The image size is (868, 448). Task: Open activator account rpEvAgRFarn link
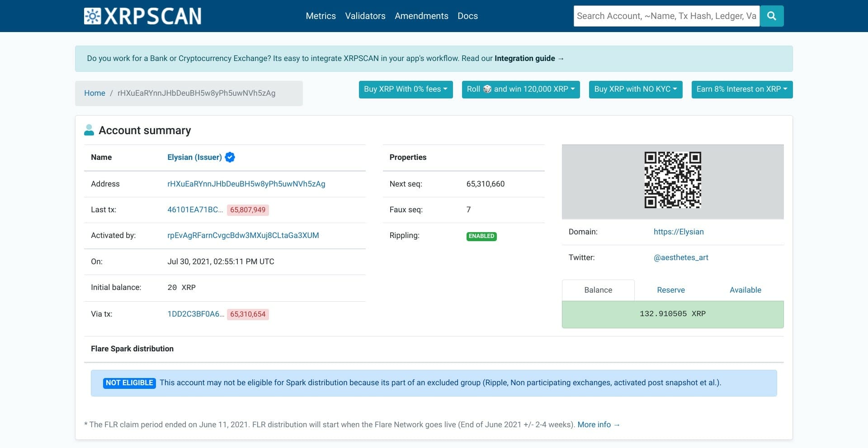tap(243, 235)
